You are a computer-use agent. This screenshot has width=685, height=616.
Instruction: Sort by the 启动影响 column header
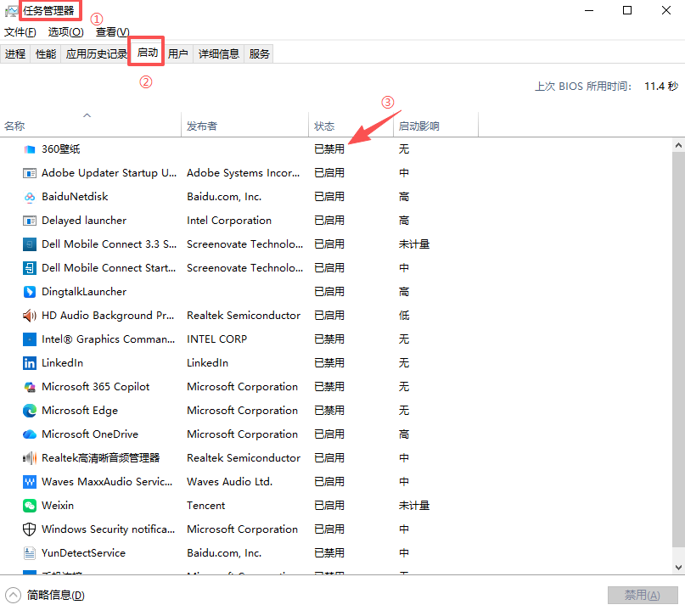point(435,125)
